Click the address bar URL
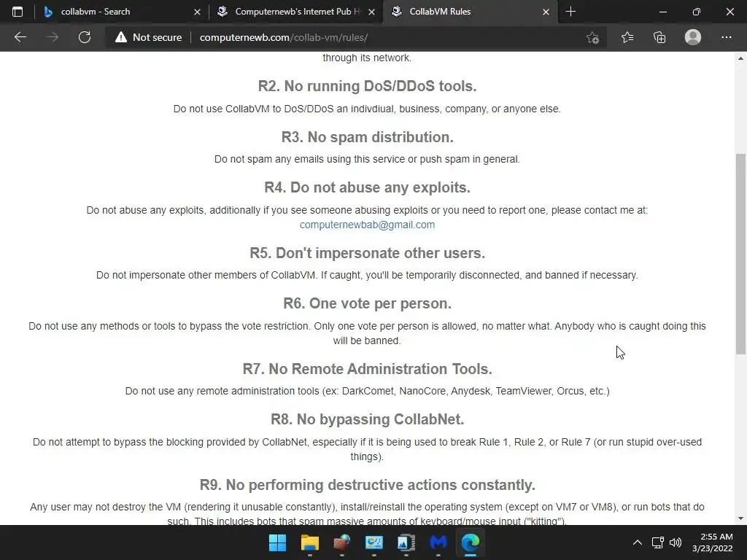 pos(284,37)
